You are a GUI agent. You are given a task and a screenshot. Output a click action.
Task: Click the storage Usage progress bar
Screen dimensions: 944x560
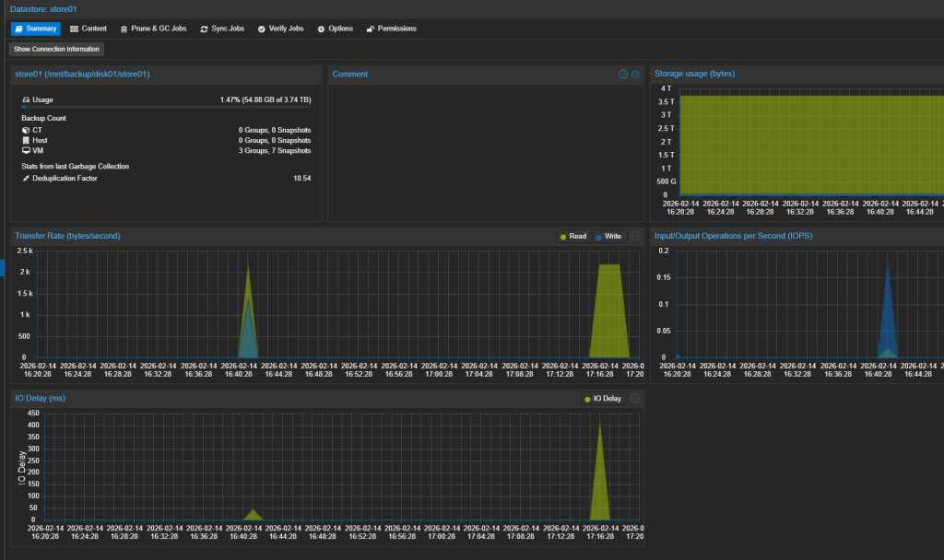[x=166, y=107]
